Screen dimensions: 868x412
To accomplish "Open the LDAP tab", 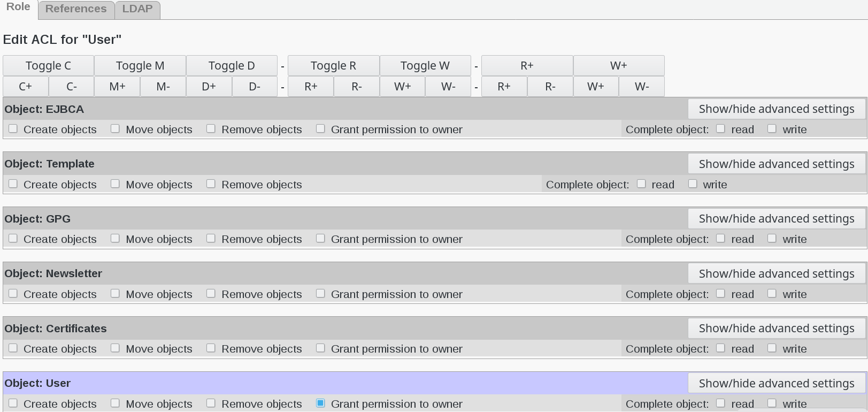I will pos(137,9).
